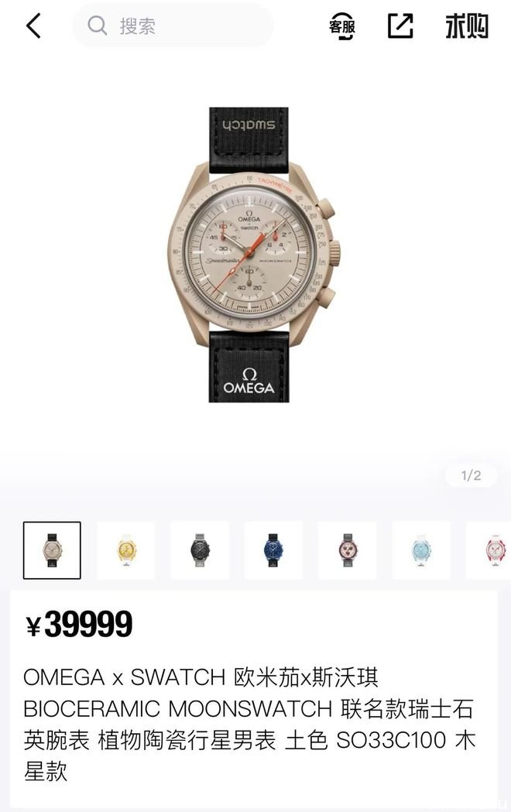Focus the 搜索 search field

pos(173,26)
